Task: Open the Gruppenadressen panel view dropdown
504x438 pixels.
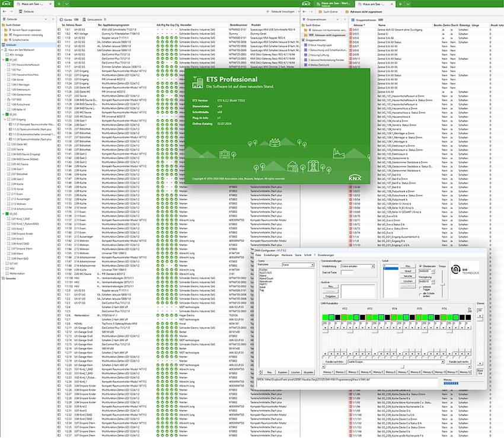Action: (337, 20)
